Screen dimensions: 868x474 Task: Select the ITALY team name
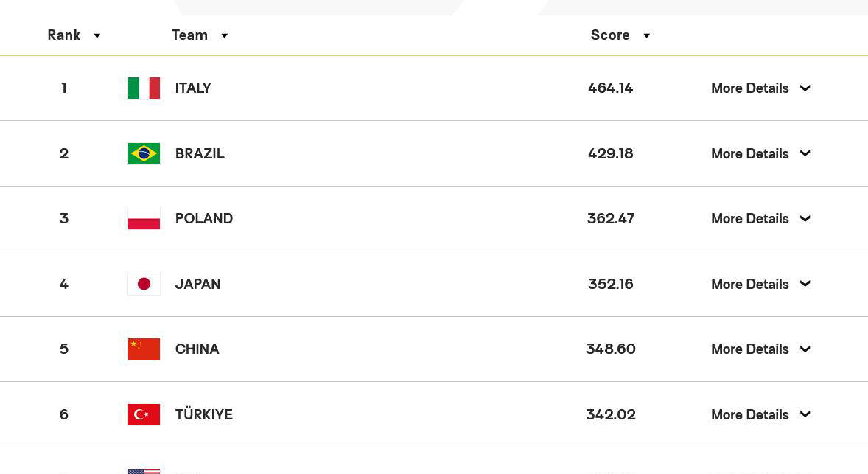[193, 88]
